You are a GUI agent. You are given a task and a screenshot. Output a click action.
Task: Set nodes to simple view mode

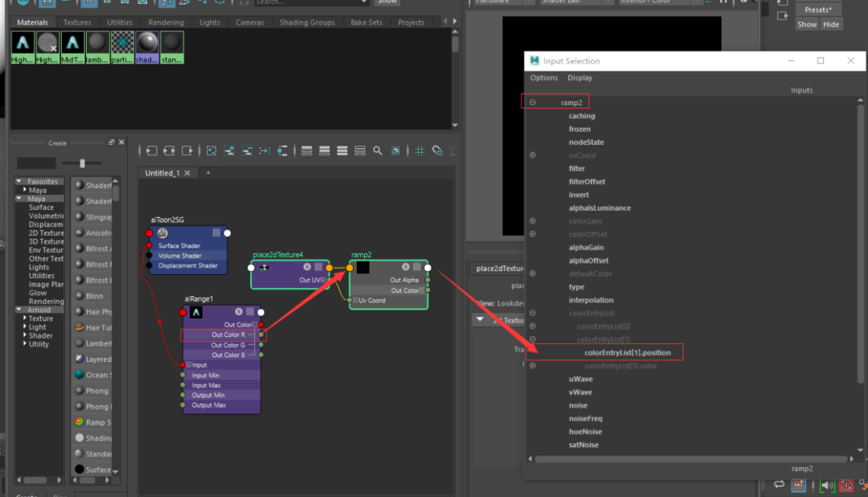pyautogui.click(x=307, y=150)
